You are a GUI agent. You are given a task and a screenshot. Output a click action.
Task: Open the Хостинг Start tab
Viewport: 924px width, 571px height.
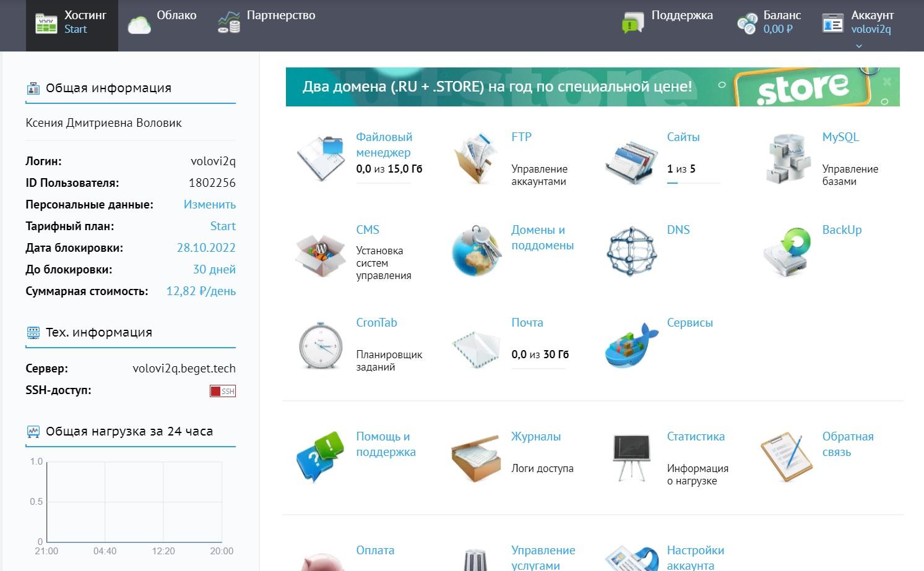(x=72, y=25)
